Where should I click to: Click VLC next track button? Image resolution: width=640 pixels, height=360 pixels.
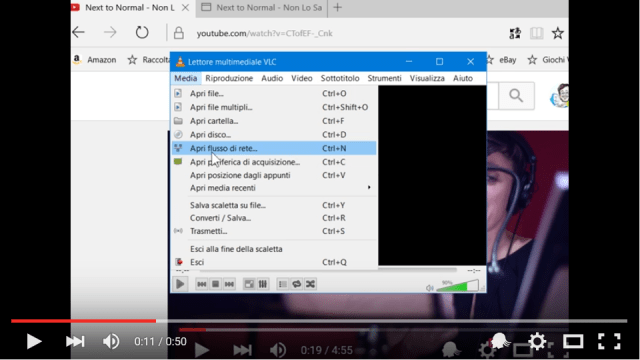click(x=229, y=284)
